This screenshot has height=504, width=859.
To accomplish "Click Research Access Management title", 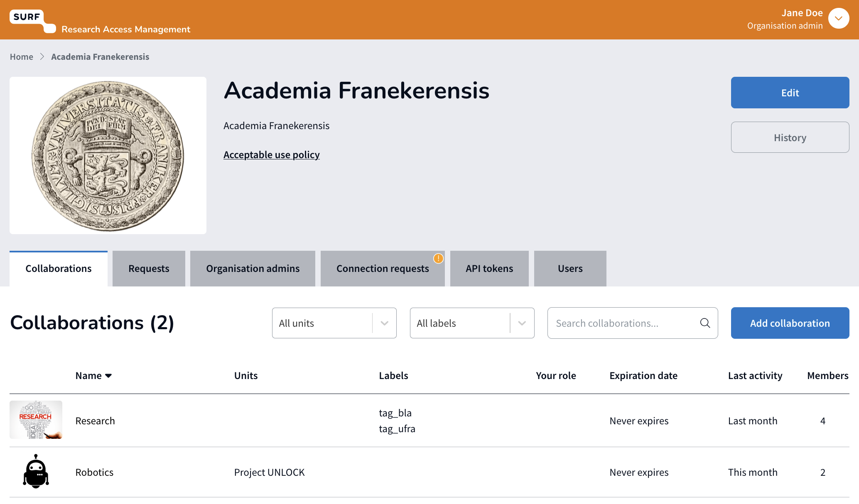I will point(126,29).
